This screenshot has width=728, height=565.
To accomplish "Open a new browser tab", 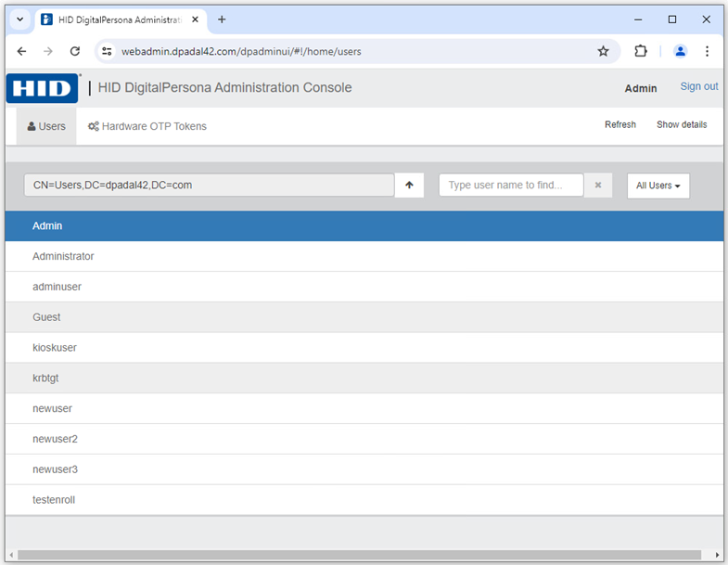I will 222,19.
